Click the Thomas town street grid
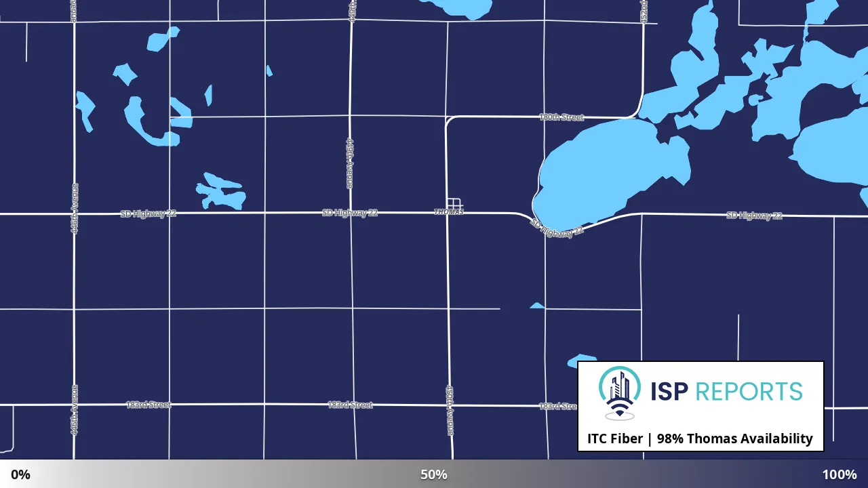The width and height of the screenshot is (868, 488). tap(454, 204)
